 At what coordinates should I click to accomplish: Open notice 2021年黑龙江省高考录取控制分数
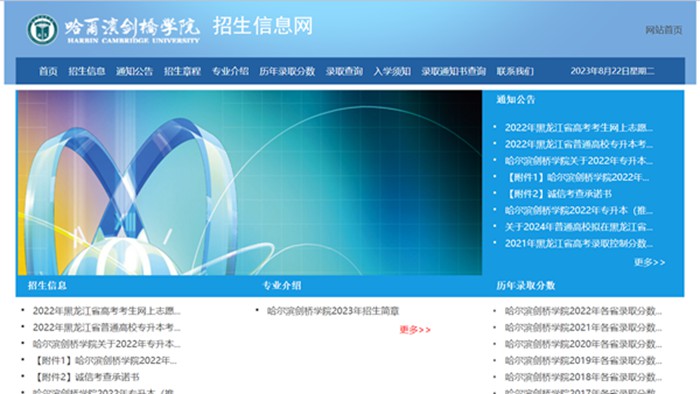tap(579, 243)
